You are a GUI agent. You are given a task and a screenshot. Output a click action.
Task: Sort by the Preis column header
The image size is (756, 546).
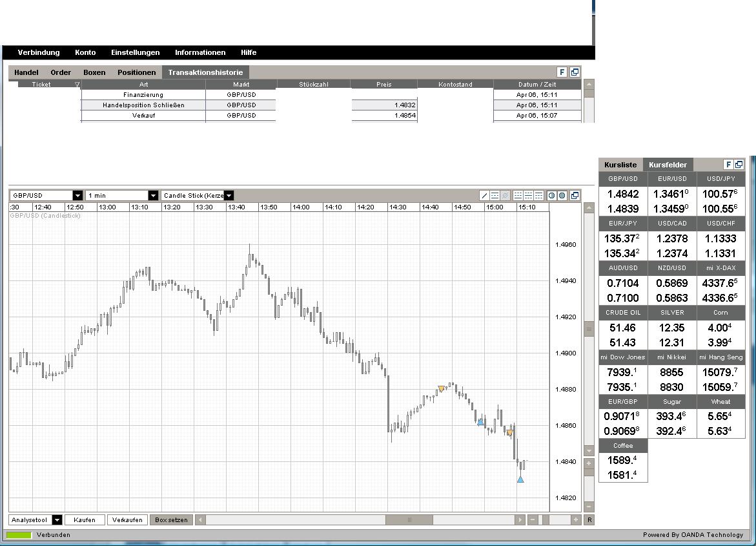coord(383,85)
